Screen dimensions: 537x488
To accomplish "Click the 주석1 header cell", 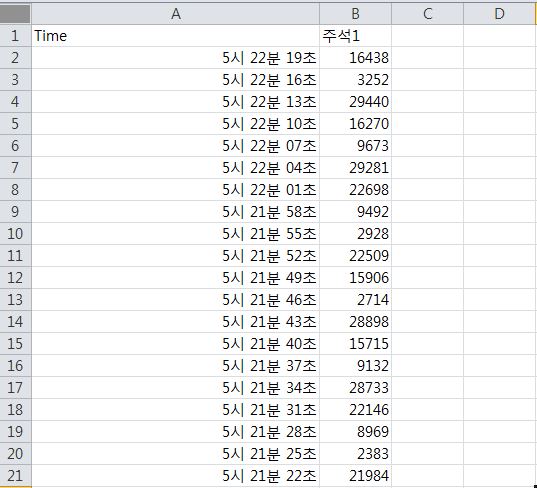I will (x=355, y=36).
